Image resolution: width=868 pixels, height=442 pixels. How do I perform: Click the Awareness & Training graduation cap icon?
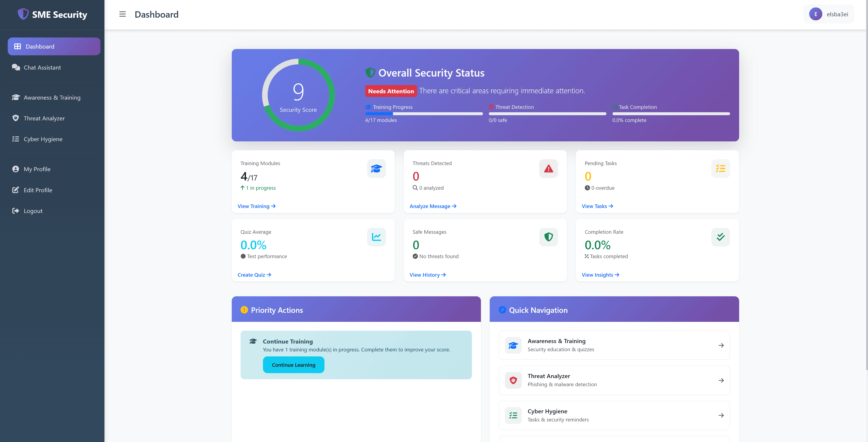[x=16, y=97]
